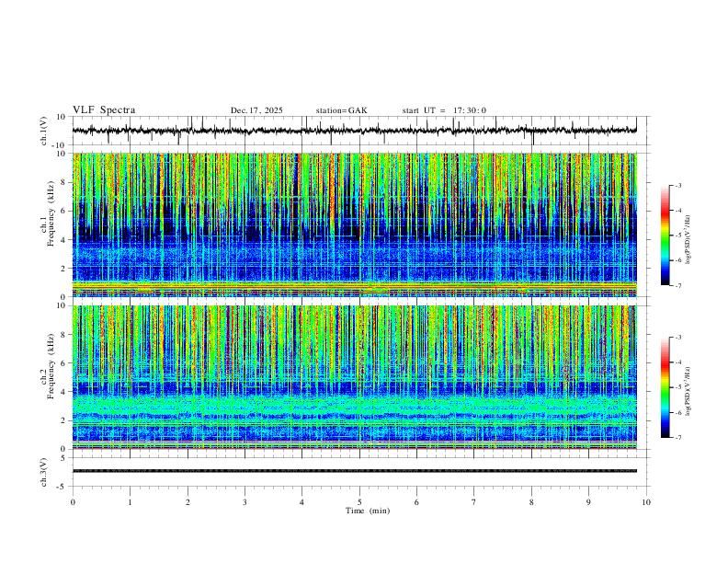Click the time axis tick label "8"

coord(531,502)
